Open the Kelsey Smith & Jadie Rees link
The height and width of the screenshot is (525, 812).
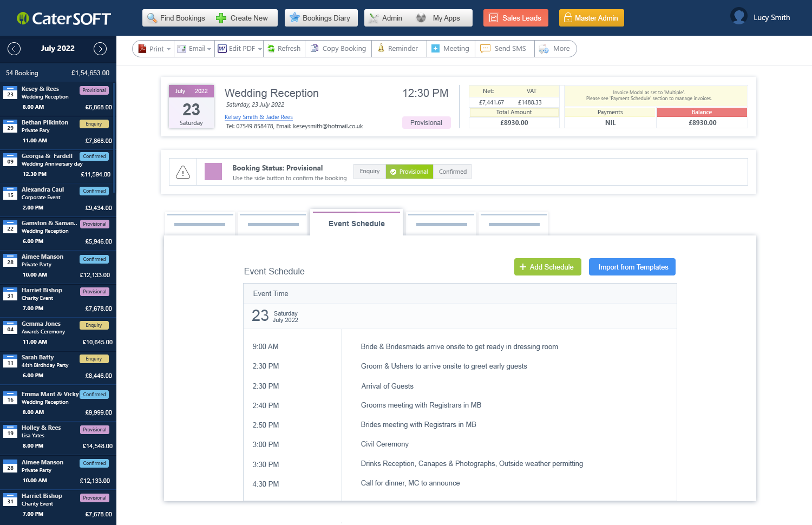(x=258, y=117)
